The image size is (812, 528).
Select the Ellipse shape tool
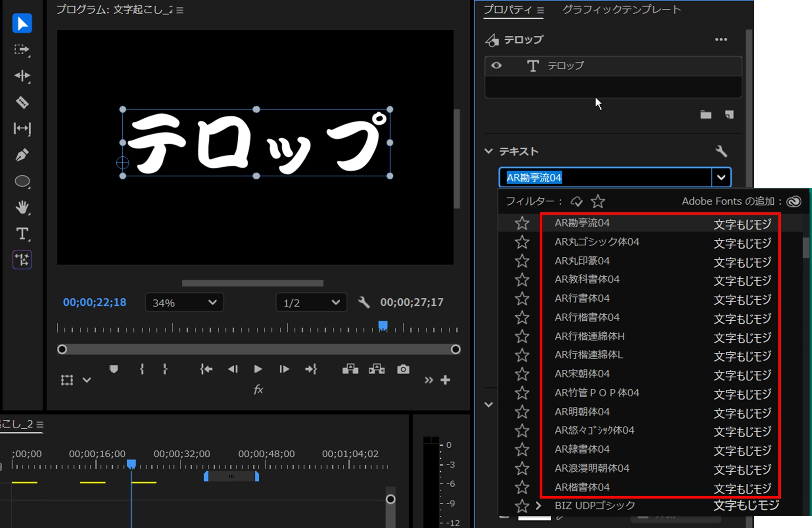22,181
